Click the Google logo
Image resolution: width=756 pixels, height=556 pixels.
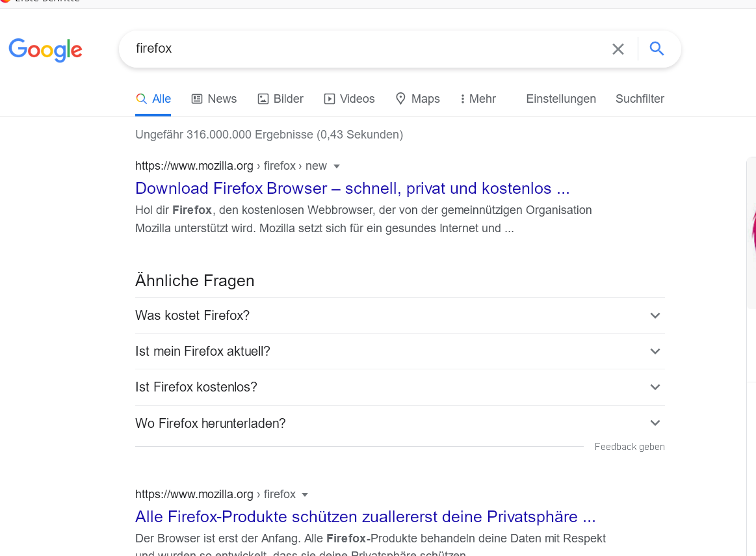coord(46,49)
